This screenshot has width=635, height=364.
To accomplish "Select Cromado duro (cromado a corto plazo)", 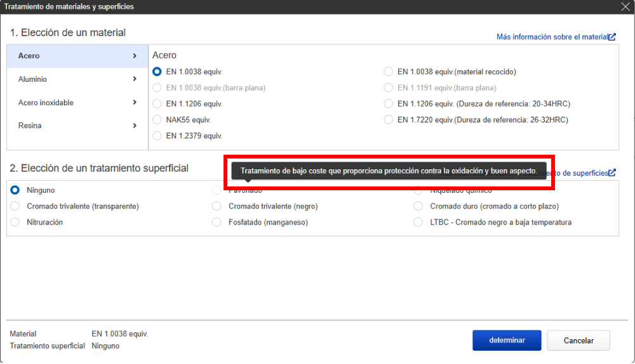I will (418, 206).
